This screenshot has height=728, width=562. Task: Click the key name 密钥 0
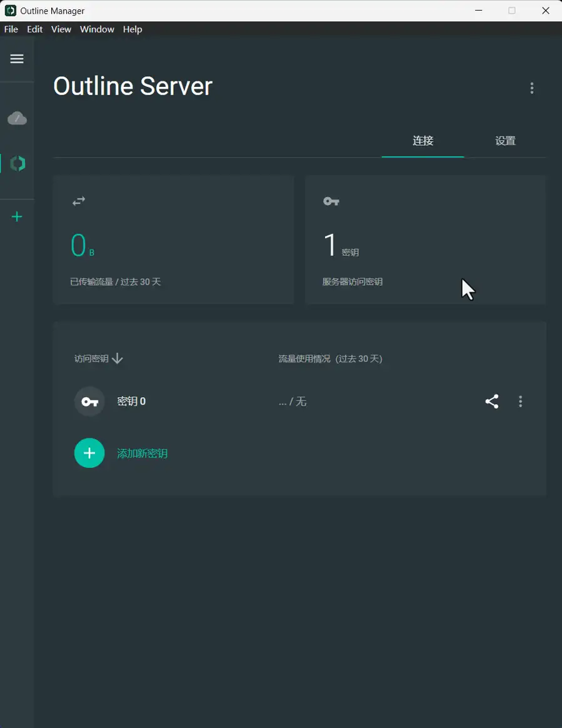tap(131, 401)
